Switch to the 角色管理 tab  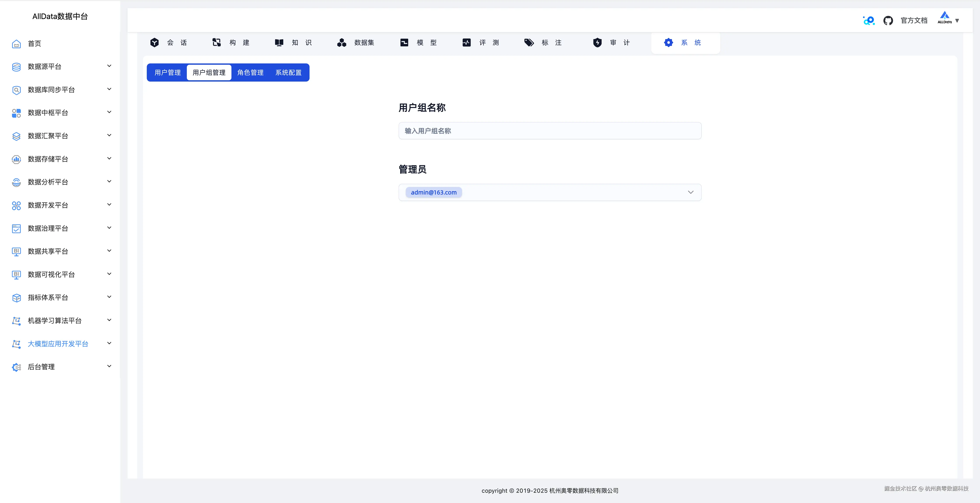point(250,72)
